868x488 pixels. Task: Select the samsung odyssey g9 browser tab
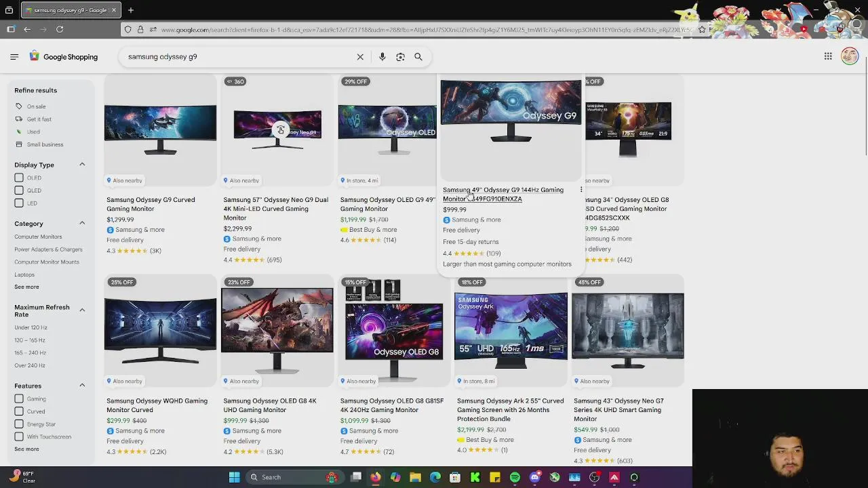71,10
